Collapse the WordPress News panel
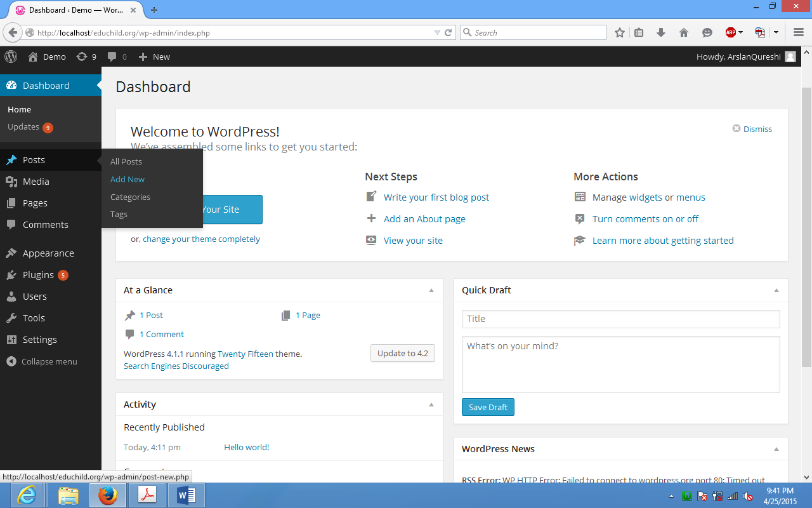 pyautogui.click(x=776, y=449)
